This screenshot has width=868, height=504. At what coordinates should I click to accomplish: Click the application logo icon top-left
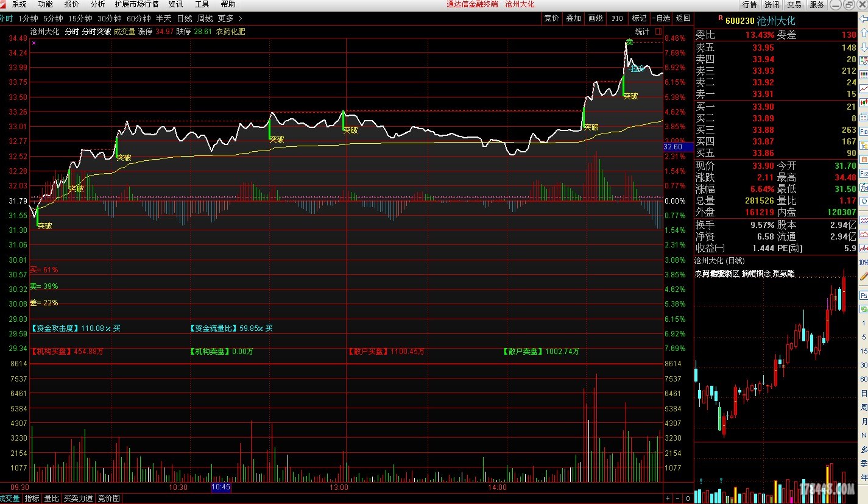pyautogui.click(x=4, y=4)
